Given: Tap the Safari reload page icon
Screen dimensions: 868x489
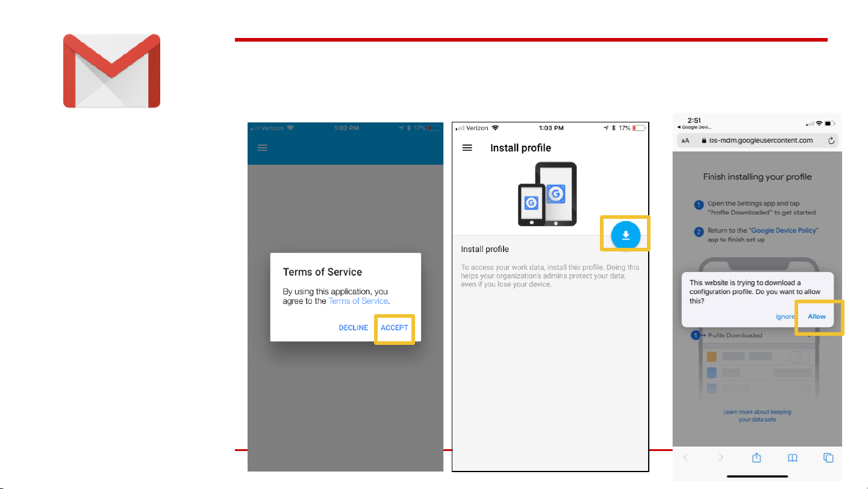Looking at the screenshot, I should click(x=831, y=140).
